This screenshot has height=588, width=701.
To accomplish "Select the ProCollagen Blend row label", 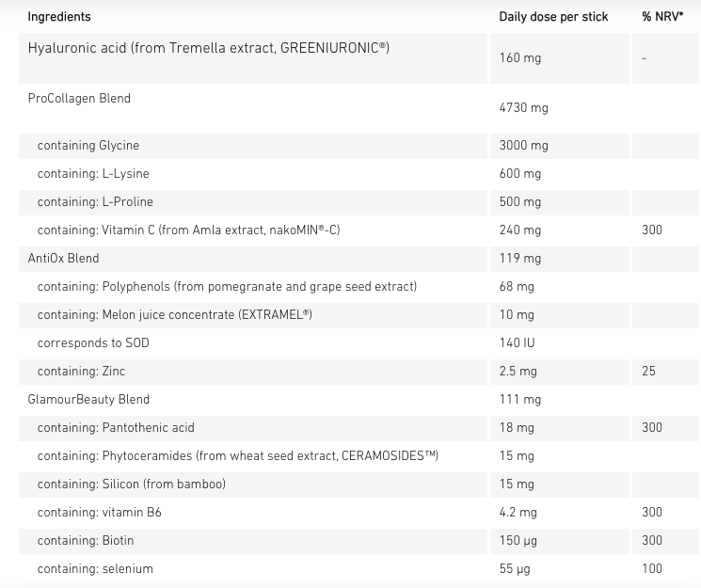I will pos(79,99).
